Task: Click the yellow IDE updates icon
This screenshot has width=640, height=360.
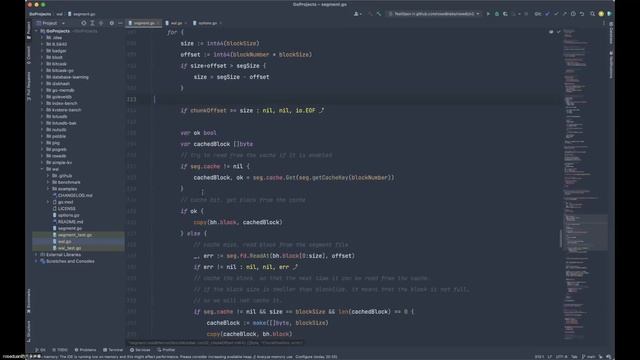Action: point(601,14)
